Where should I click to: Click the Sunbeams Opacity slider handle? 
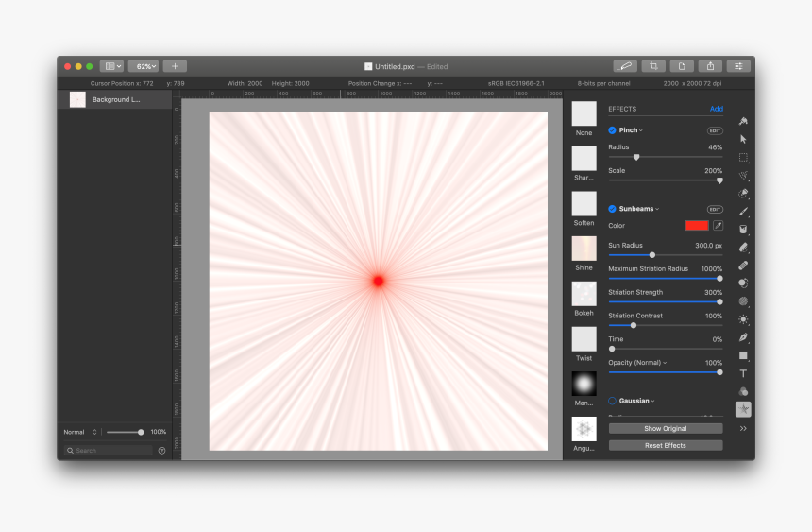click(719, 372)
